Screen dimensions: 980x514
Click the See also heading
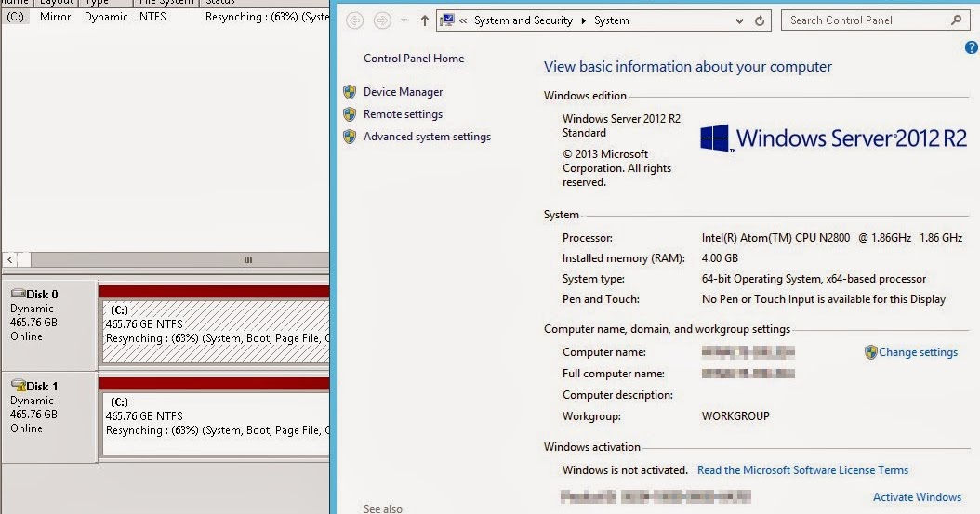point(382,509)
